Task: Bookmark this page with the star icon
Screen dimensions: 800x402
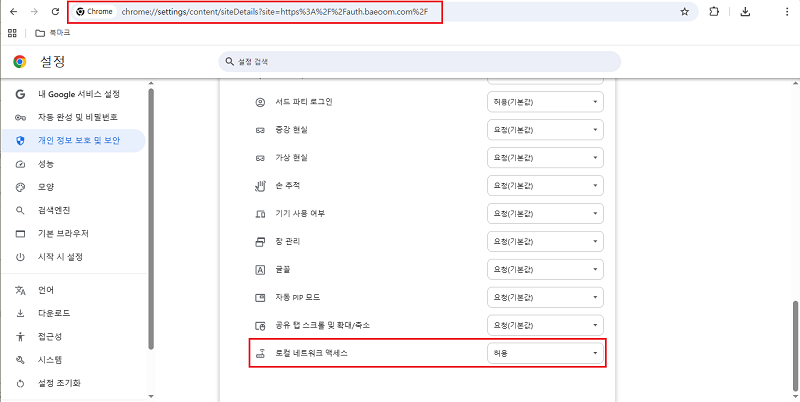Action: point(684,12)
